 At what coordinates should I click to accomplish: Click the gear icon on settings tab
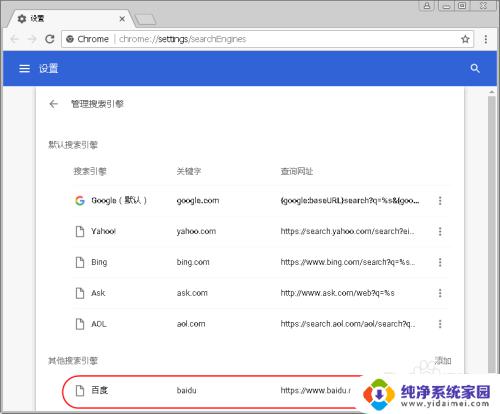click(22, 19)
